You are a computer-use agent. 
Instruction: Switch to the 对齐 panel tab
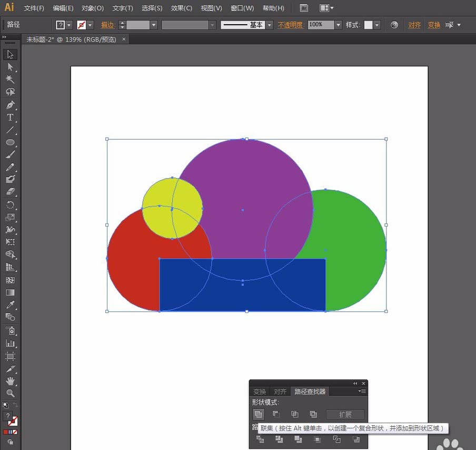tap(280, 392)
